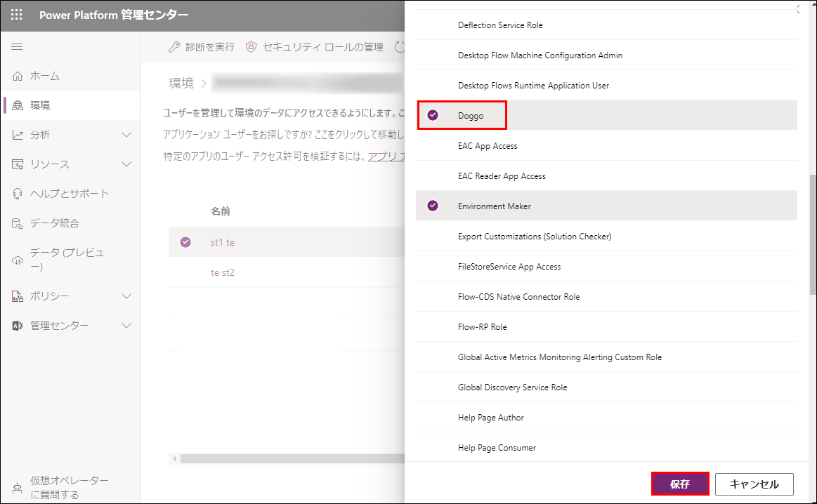Uncheck the Doggo role checkmark
Screen dimensions: 817x504
coord(433,115)
